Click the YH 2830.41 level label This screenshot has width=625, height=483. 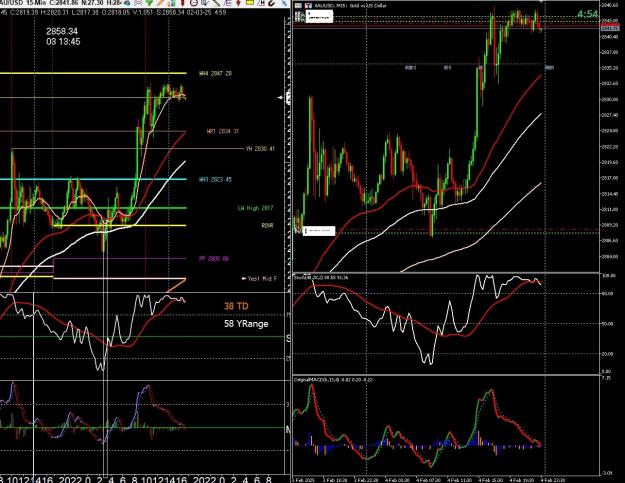260,149
